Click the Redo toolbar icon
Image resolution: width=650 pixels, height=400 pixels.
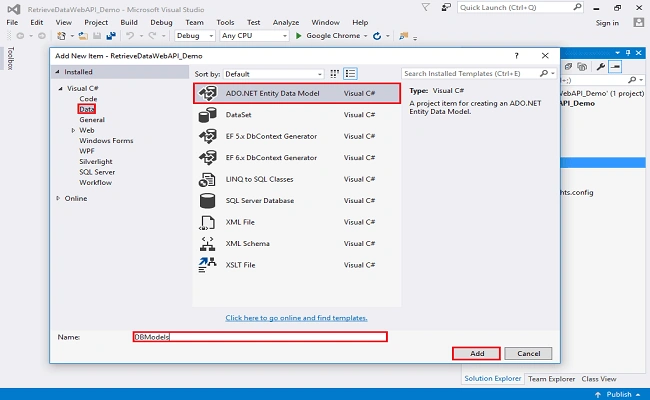click(153, 36)
